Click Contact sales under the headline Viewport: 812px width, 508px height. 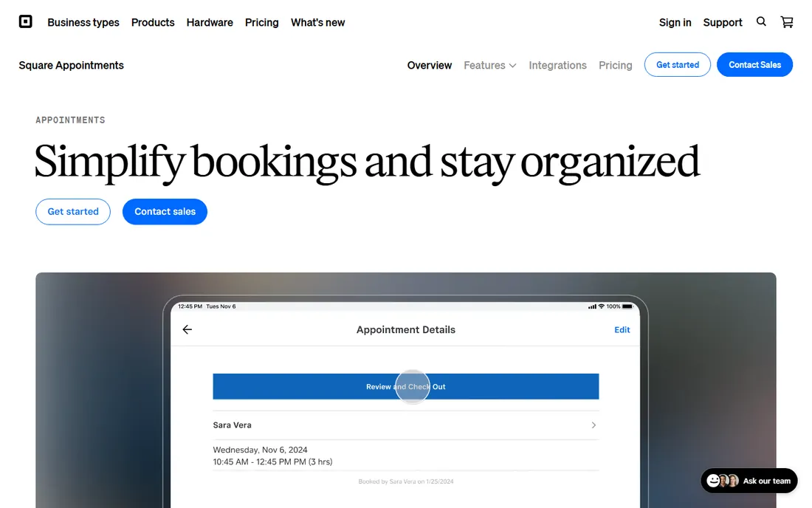tap(165, 211)
